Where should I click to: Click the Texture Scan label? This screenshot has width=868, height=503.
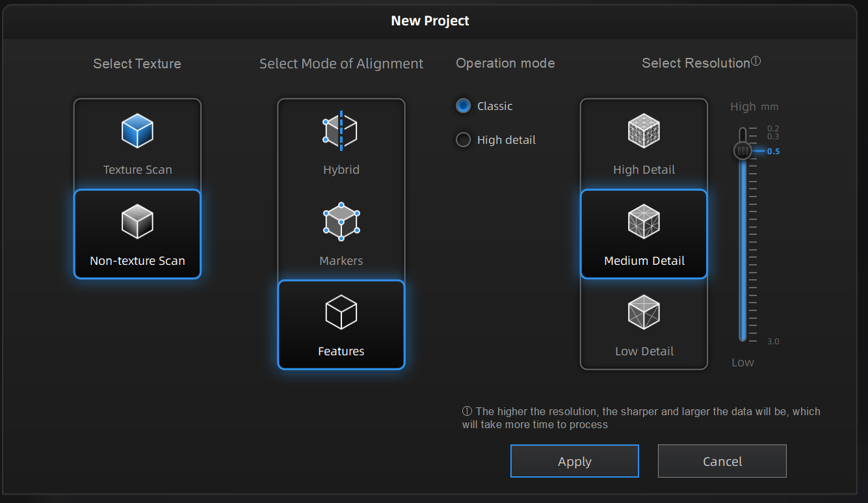(138, 170)
